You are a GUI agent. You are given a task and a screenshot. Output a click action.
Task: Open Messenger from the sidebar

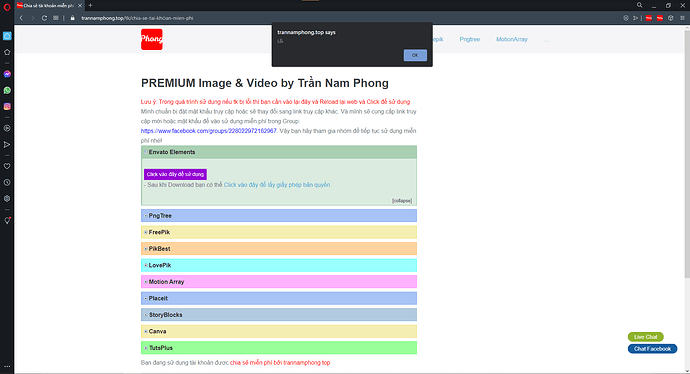tap(7, 74)
